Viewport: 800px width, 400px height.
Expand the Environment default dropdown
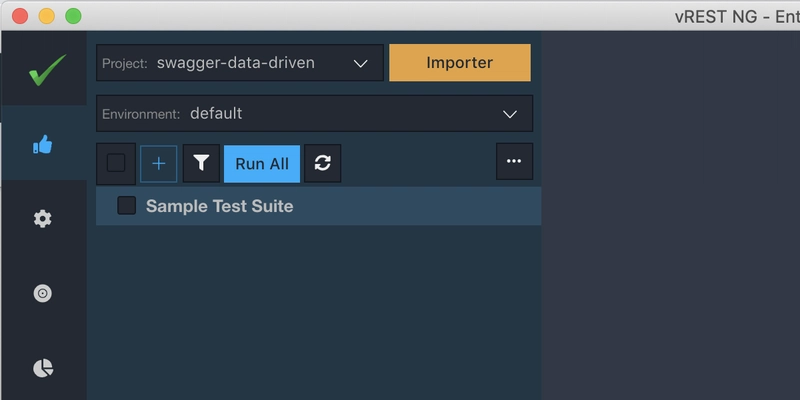tap(314, 113)
